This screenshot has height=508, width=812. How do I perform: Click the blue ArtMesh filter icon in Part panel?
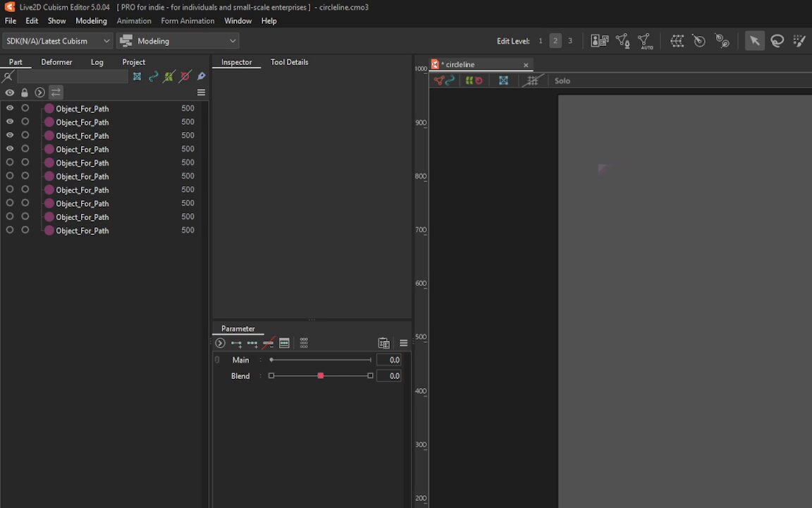[x=137, y=77]
